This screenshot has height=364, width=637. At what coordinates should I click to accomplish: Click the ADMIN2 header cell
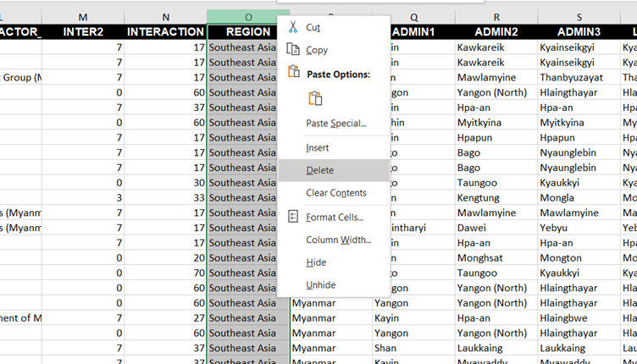click(x=496, y=31)
